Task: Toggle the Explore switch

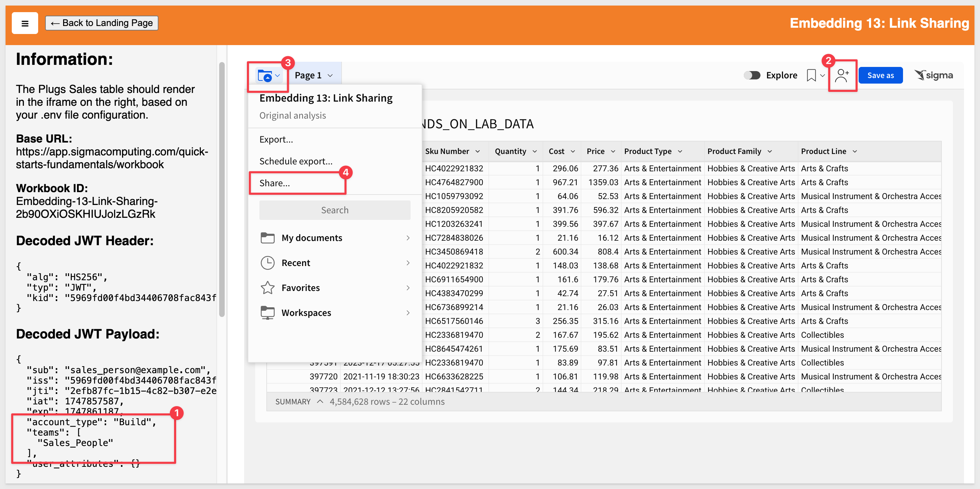Action: 752,75
